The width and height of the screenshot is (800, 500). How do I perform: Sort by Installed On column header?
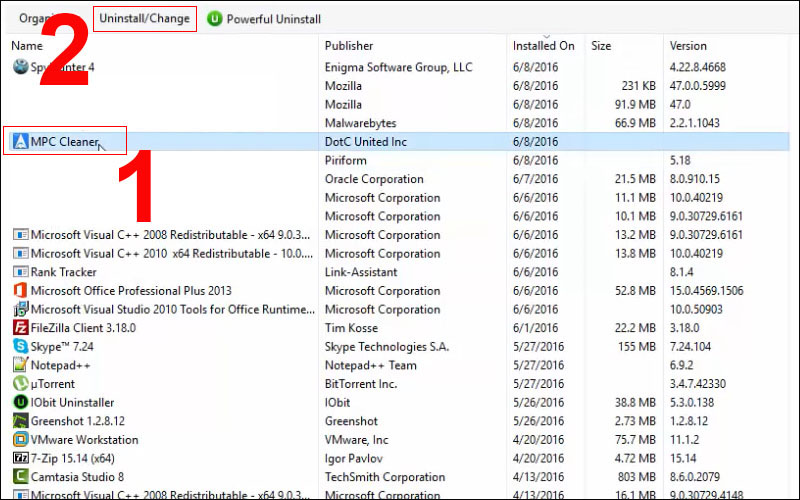click(x=543, y=46)
